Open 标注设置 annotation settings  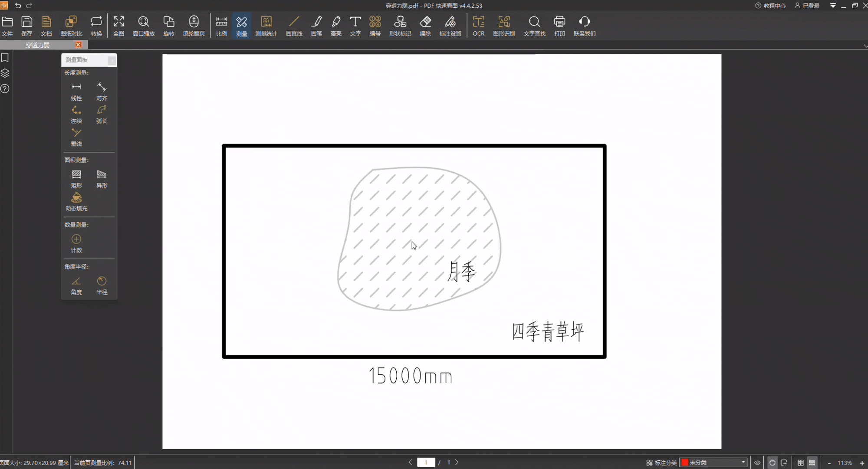pyautogui.click(x=450, y=26)
